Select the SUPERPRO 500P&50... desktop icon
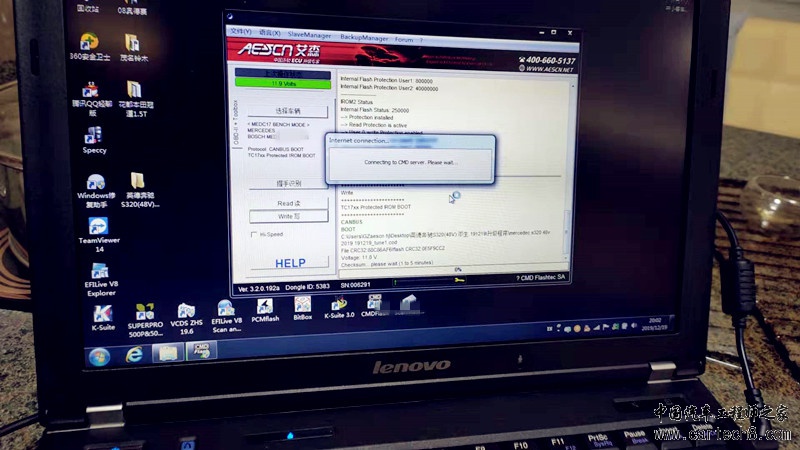 click(145, 320)
